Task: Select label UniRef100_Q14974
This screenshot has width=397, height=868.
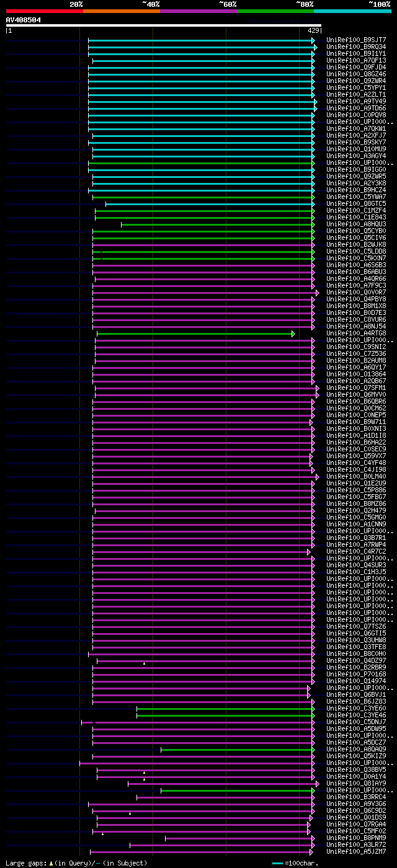Action: pyautogui.click(x=356, y=681)
